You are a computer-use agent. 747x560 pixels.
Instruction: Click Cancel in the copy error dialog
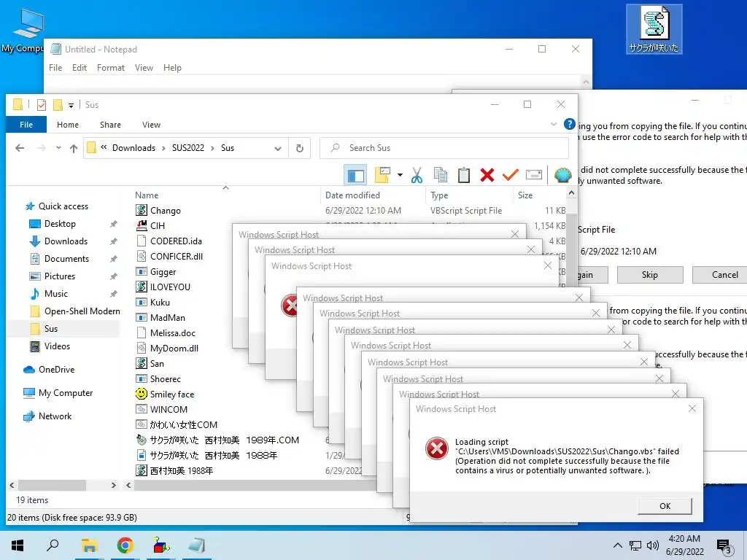(x=724, y=275)
